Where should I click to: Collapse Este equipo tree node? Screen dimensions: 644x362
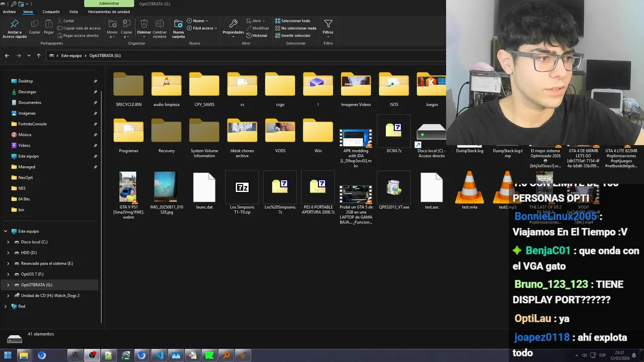tap(6, 231)
